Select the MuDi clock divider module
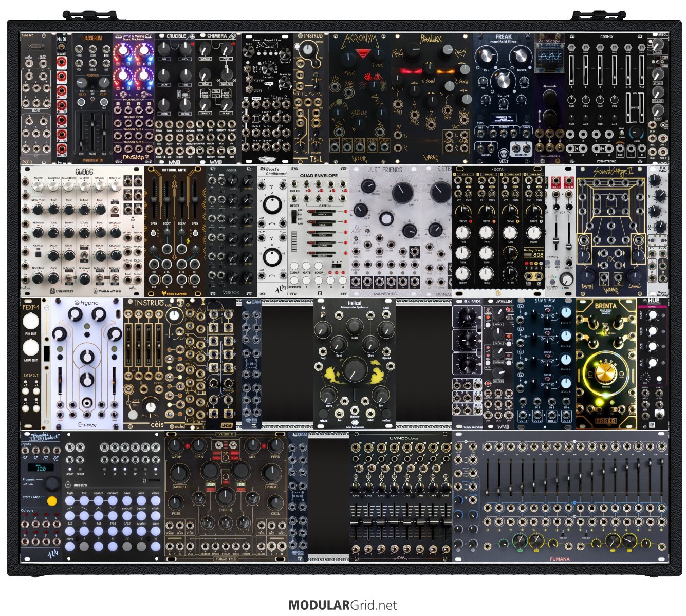Screen dimensions: 686x616 click(x=62, y=98)
